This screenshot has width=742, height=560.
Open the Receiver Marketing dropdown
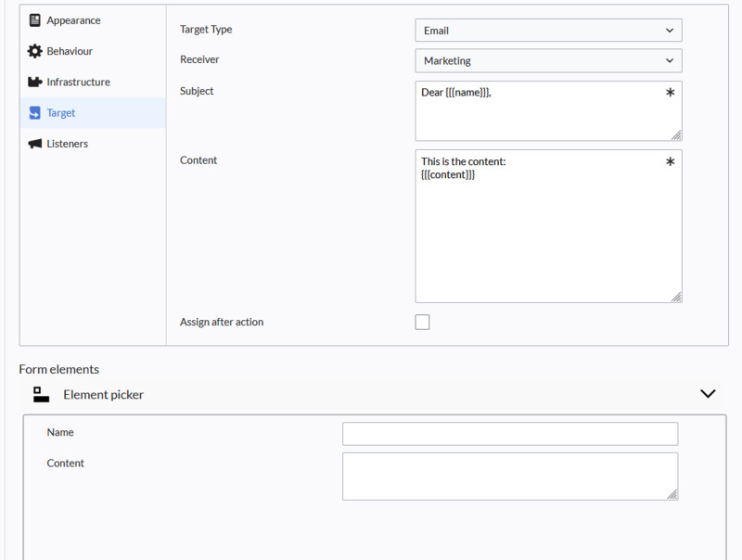pos(548,60)
